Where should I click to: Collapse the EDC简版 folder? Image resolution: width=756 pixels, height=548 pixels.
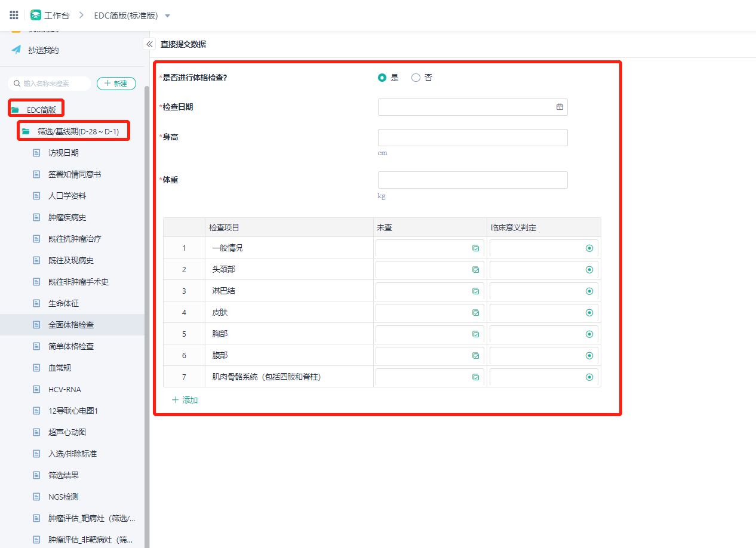coord(15,110)
